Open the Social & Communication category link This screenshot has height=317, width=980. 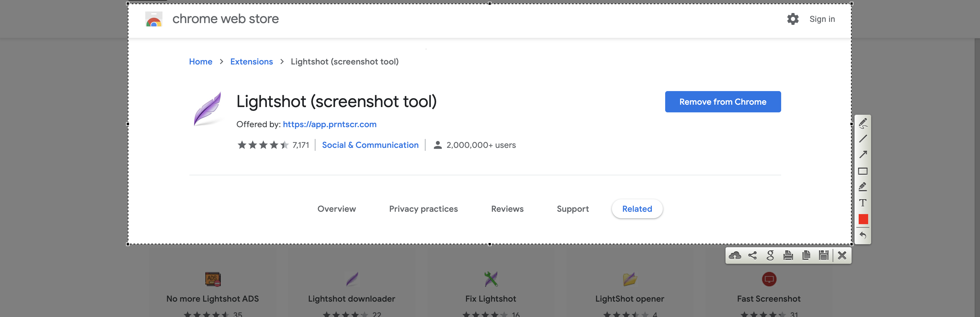[370, 145]
